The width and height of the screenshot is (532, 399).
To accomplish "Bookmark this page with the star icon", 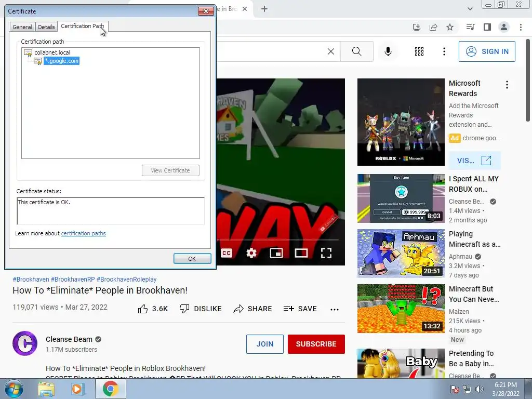I will point(450,27).
